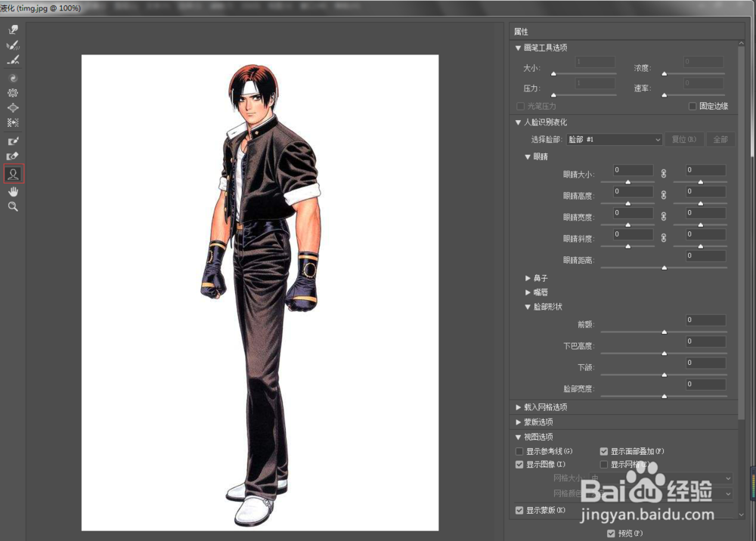Open the 选择脸部 dropdown
This screenshot has width=756, height=541.
click(614, 139)
